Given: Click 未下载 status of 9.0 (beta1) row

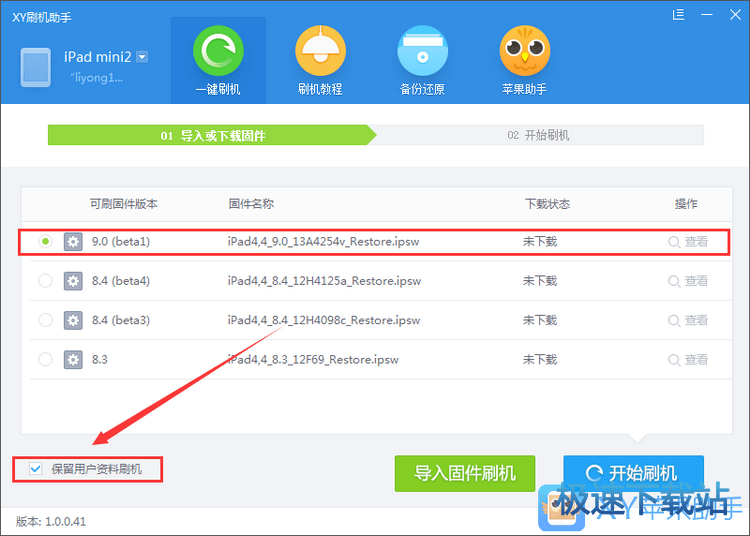Looking at the screenshot, I should click(x=540, y=241).
